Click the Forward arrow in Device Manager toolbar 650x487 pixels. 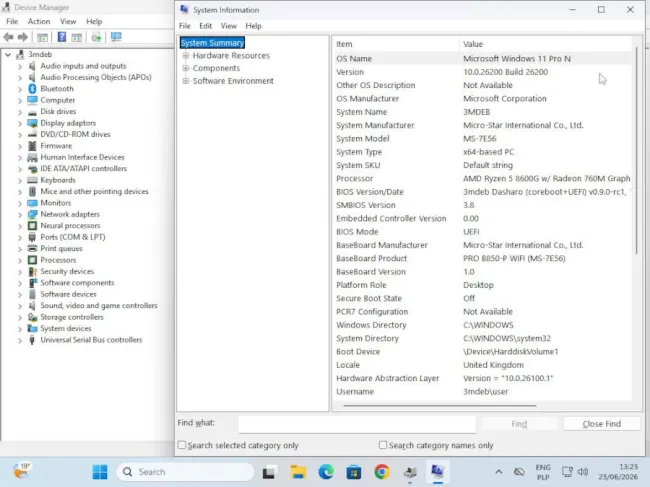pos(23,37)
